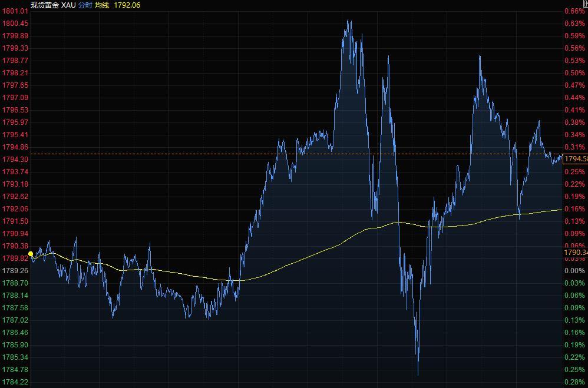This screenshot has width=588, height=388.
Task: Click the 1789.82 label on left price axis
Action: pyautogui.click(x=15, y=258)
